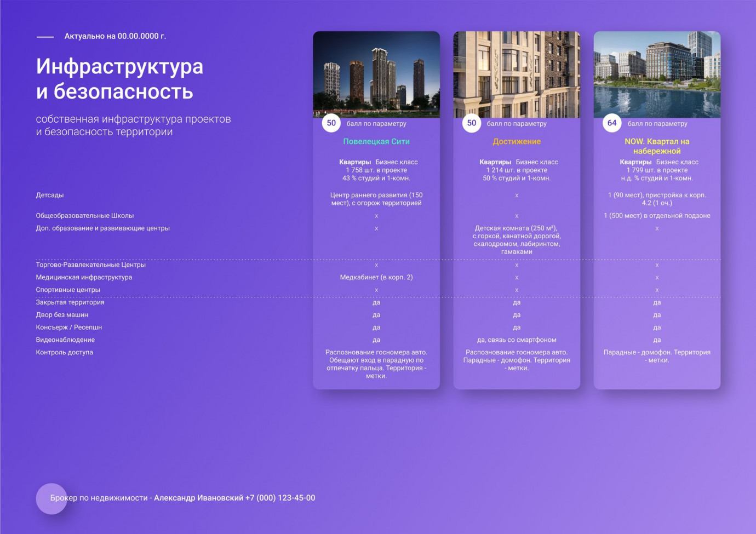The height and width of the screenshot is (534, 756).
Task: Click 'балл по параметру' on NOW card
Action: click(657, 124)
